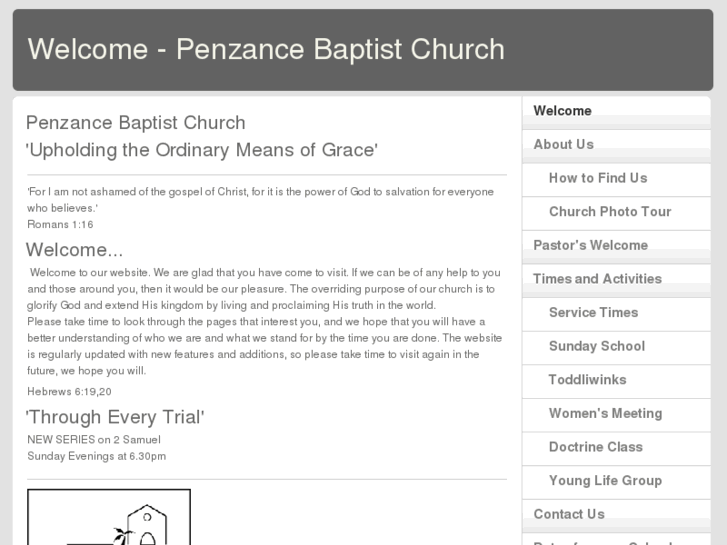Click the Romans 1:16 scripture reference
The image size is (727, 545).
60,224
